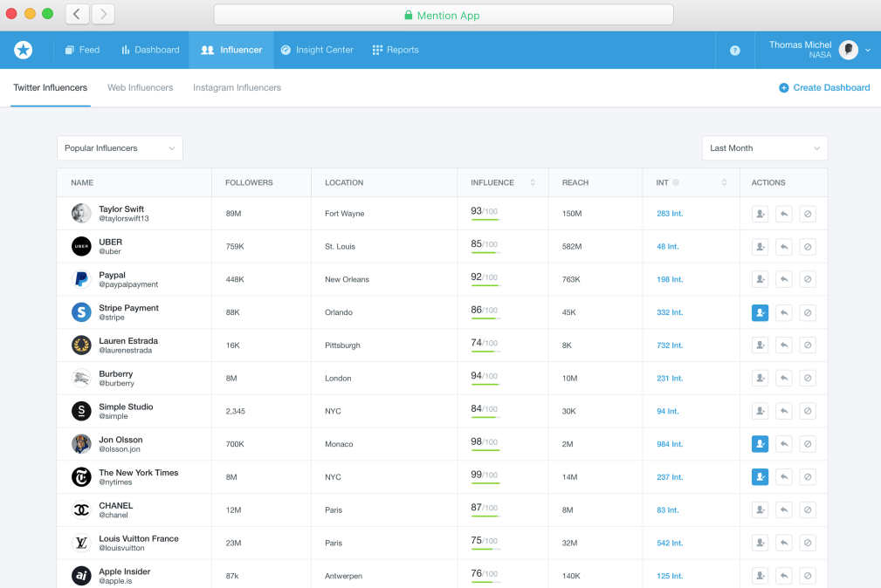881x588 pixels.
Task: Select the Burberry name text
Action: point(116,374)
